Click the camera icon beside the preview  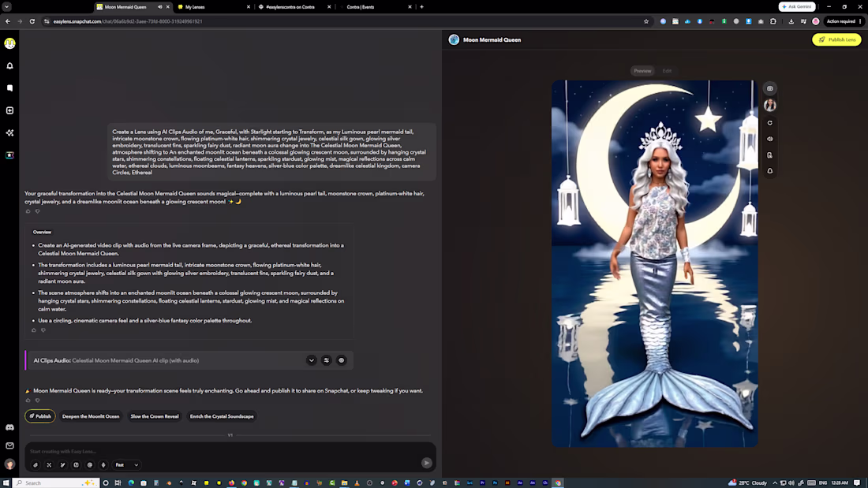[x=770, y=88]
